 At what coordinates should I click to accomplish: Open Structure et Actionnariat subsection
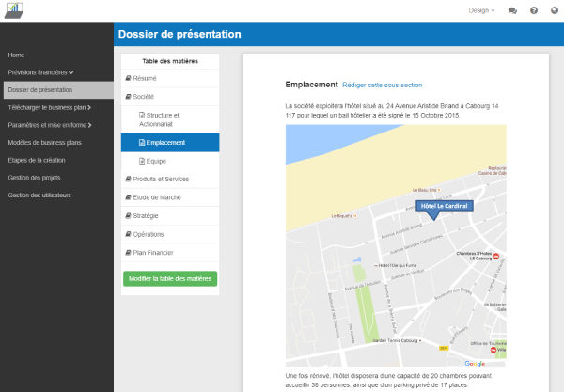170,119
